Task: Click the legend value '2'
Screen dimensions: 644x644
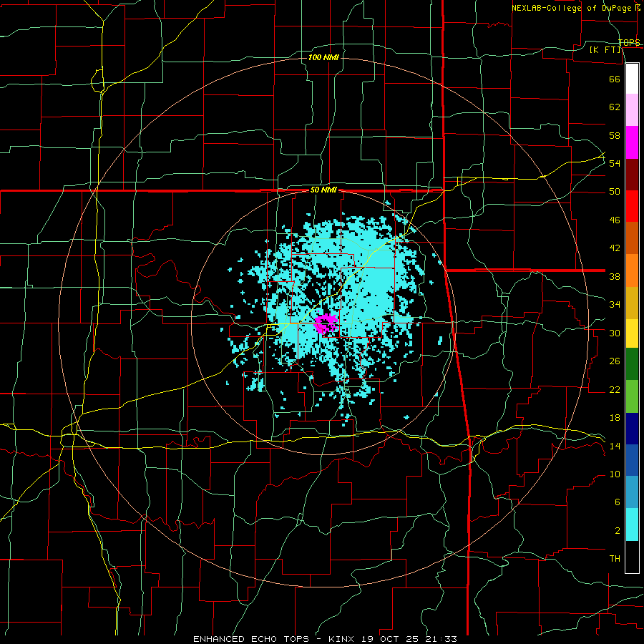Action: [x=617, y=531]
